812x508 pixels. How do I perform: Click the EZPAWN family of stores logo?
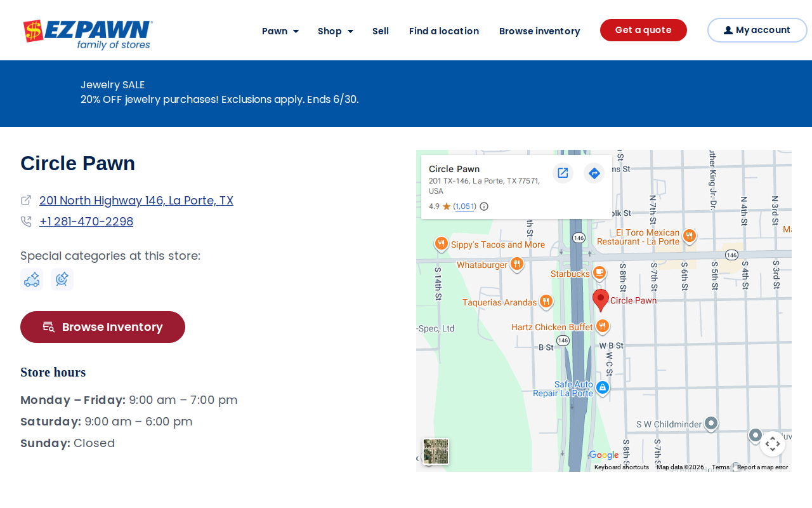(88, 34)
